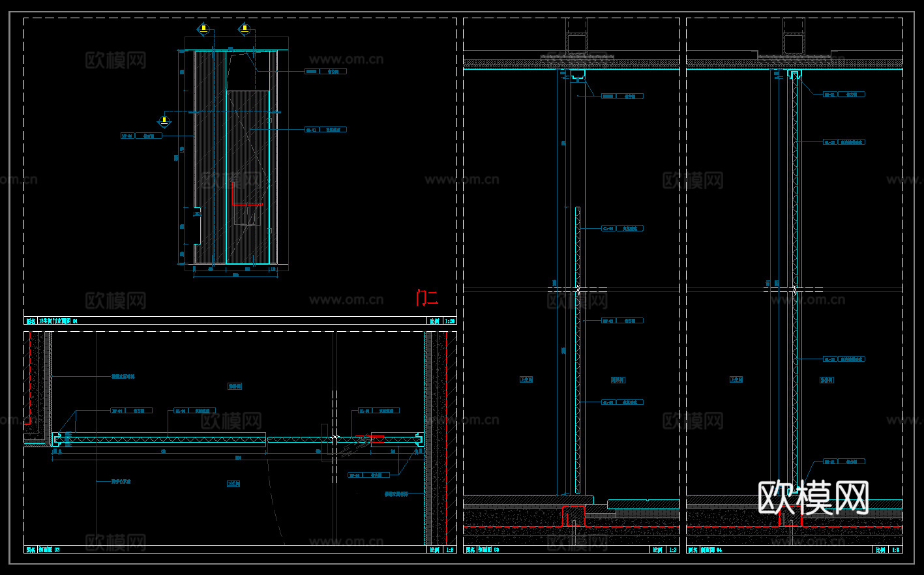Select the topmost material tag in section drawing 04
This screenshot has width=924, height=575.
coord(844,95)
